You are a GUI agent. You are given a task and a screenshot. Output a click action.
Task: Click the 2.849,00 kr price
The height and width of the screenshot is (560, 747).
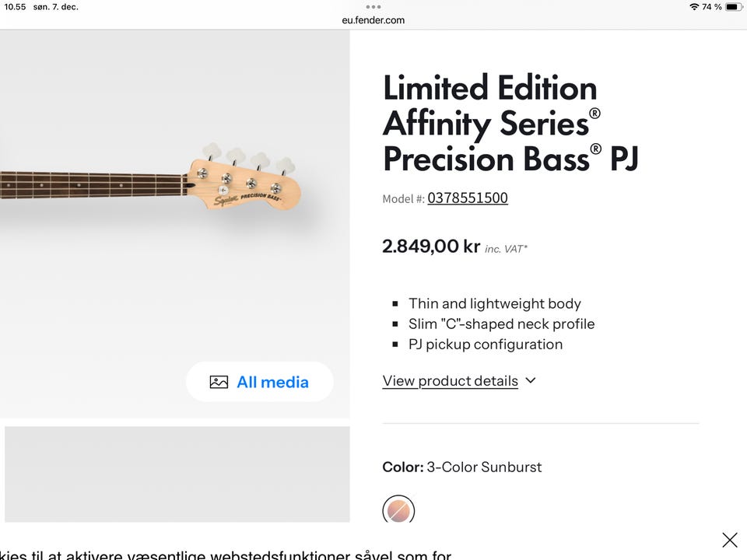tap(430, 247)
